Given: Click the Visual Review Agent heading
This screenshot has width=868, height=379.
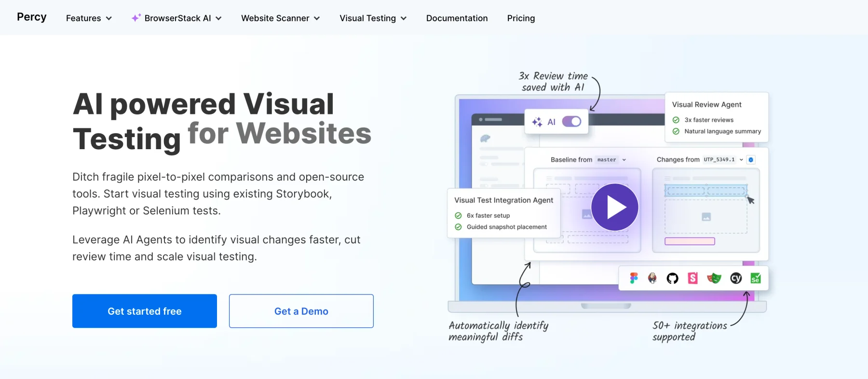Looking at the screenshot, I should click(706, 105).
